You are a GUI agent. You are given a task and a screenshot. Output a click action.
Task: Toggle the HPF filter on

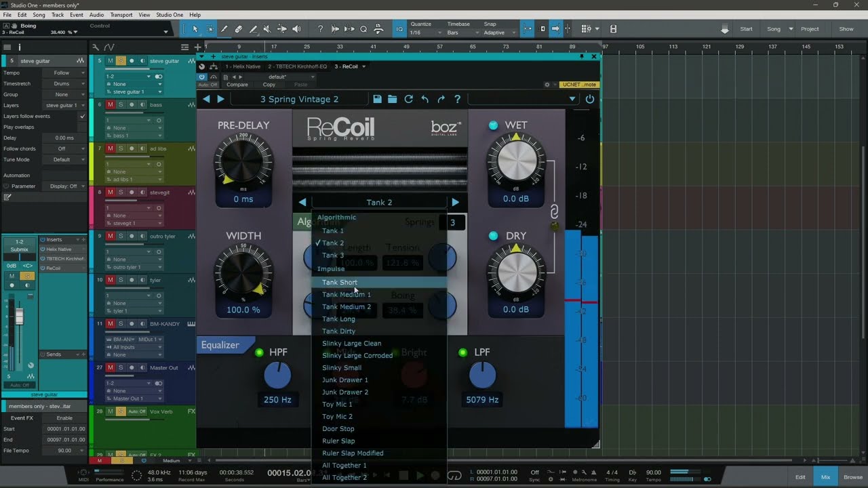(x=259, y=352)
